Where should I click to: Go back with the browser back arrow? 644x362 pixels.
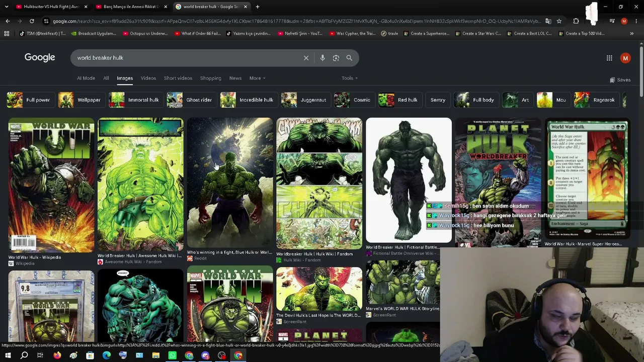click(x=8, y=21)
